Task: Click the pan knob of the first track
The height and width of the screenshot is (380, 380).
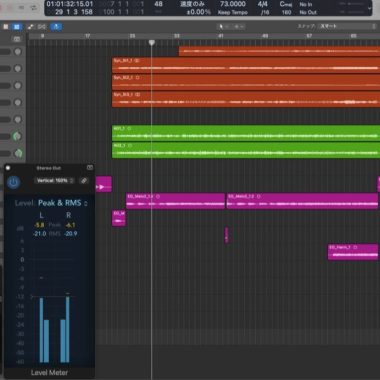Action: pyautogui.click(x=18, y=52)
